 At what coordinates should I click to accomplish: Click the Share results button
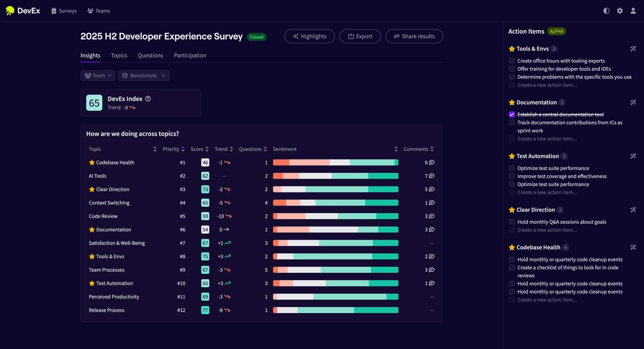(414, 36)
